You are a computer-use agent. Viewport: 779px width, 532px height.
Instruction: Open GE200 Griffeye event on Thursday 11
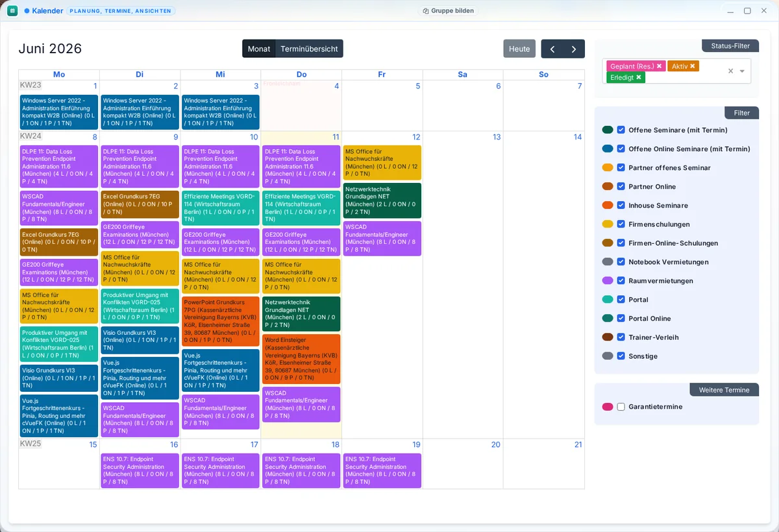[x=301, y=242]
